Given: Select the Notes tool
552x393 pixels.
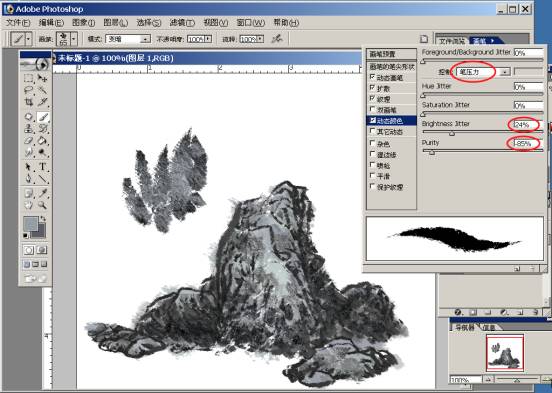Looking at the screenshot, I should [29, 193].
